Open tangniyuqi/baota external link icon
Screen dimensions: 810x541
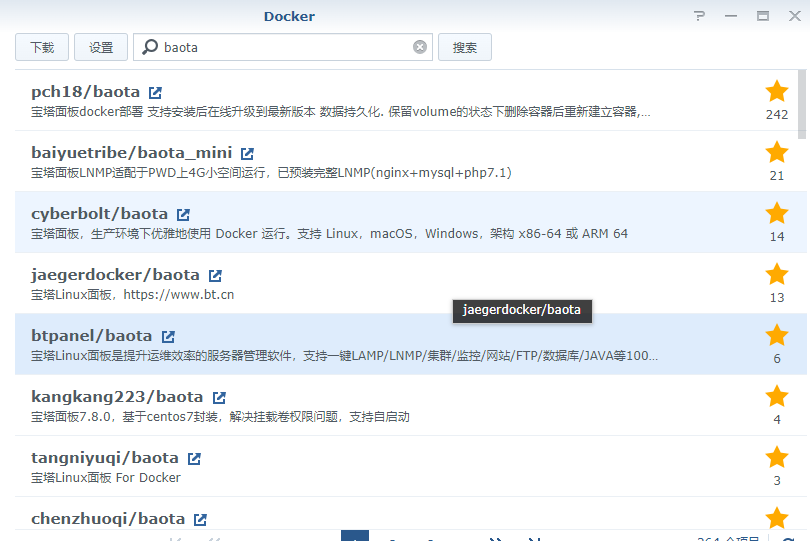pyautogui.click(x=194, y=458)
